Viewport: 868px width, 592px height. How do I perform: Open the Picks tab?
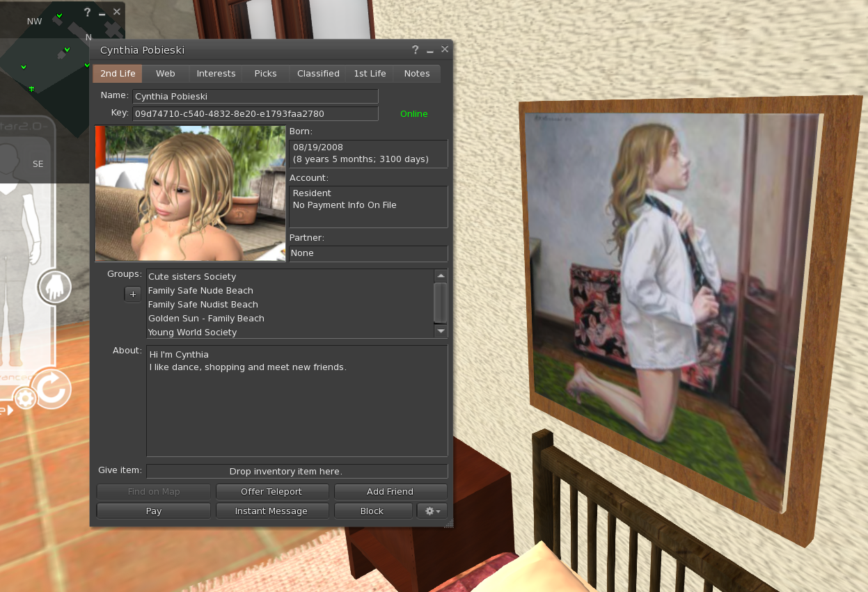pyautogui.click(x=265, y=74)
